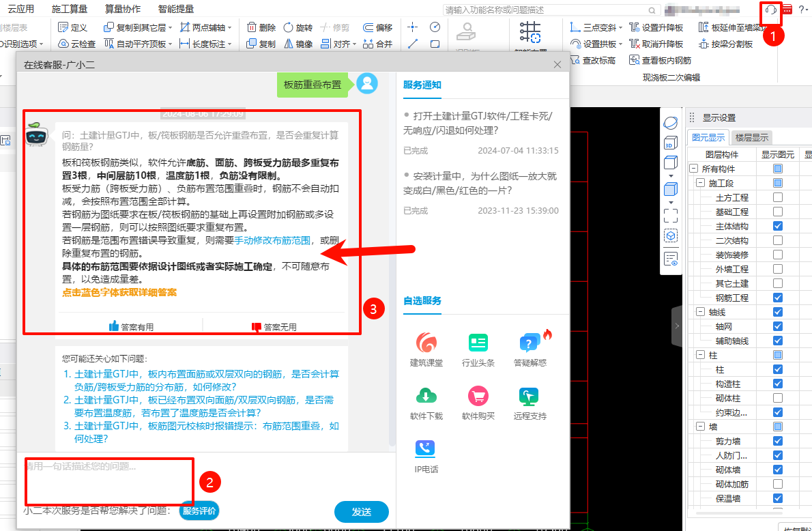Click 设置升降板 tool

[x=656, y=27]
